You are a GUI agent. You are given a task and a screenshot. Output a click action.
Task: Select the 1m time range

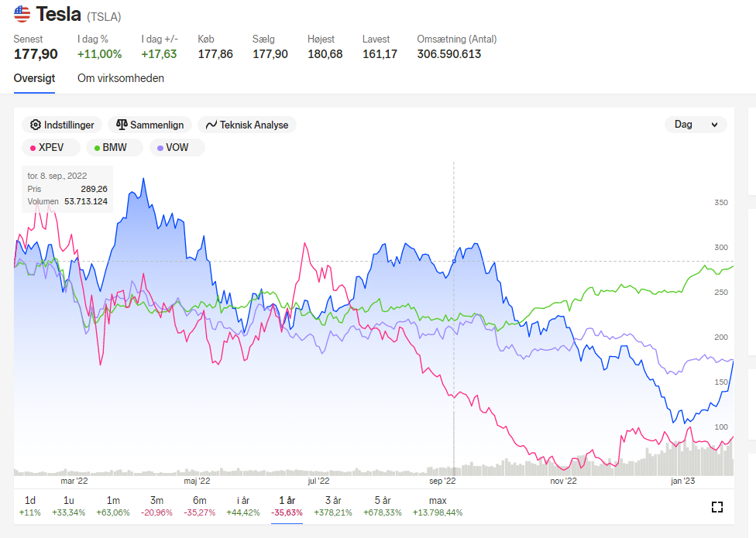(113, 506)
